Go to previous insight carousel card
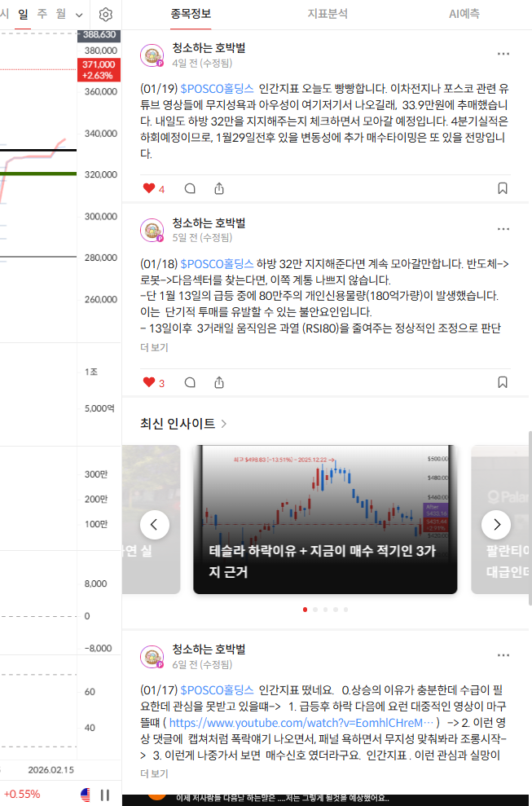 155,525
